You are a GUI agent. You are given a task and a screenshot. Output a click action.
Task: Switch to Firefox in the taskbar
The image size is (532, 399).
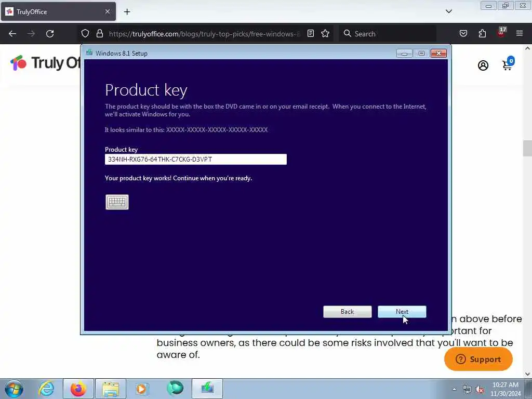[78, 389]
